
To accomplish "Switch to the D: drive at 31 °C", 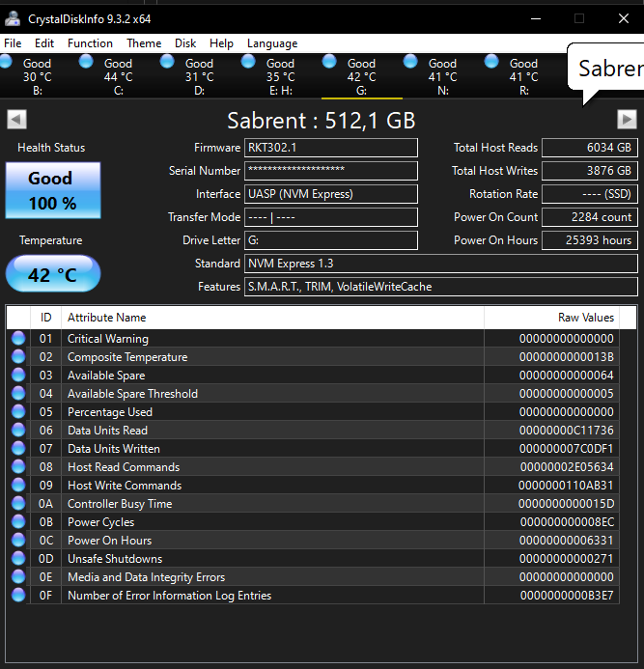I will (199, 77).
